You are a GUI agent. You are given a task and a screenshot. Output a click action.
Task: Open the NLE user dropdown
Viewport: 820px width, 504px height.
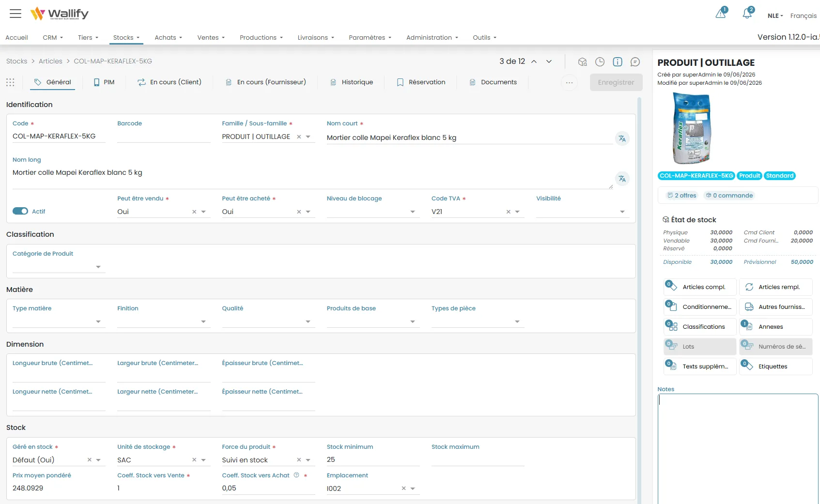click(x=775, y=16)
